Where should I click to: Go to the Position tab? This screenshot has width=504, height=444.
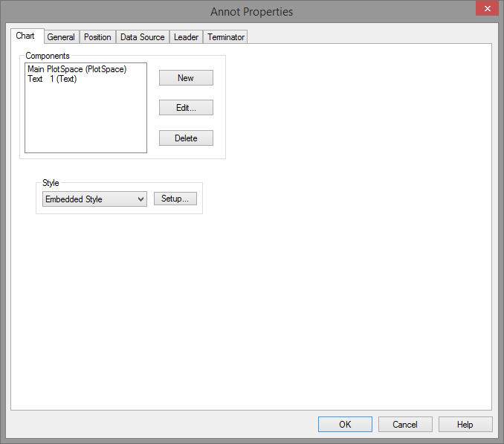[x=97, y=37]
